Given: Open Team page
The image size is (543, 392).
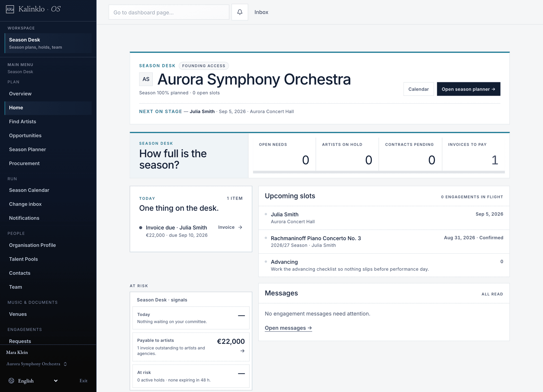Looking at the screenshot, I should pyautogui.click(x=48, y=287).
